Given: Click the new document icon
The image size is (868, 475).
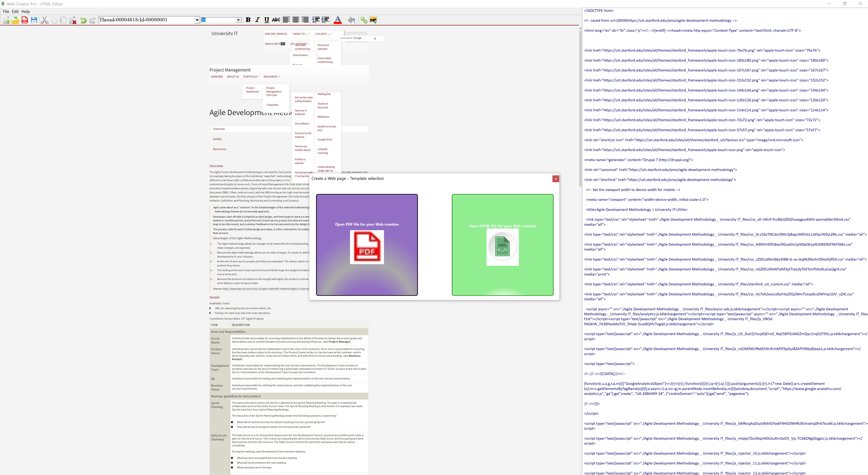Looking at the screenshot, I should (x=6, y=20).
